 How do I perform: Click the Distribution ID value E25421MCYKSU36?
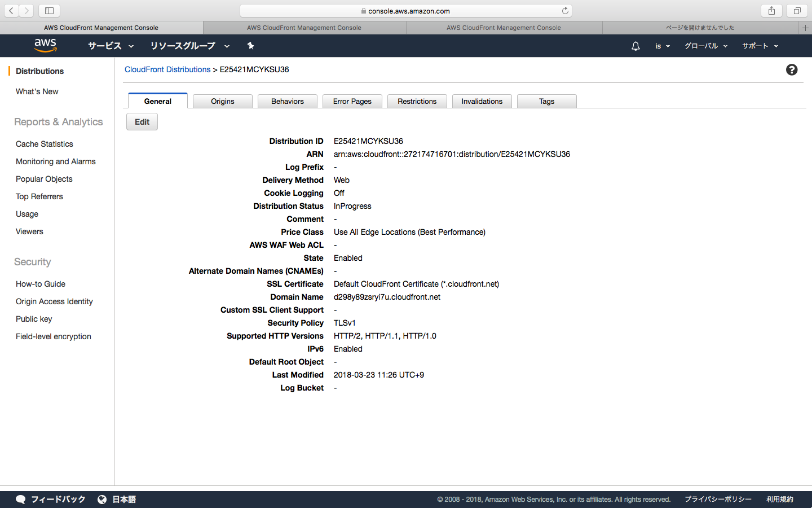point(368,141)
